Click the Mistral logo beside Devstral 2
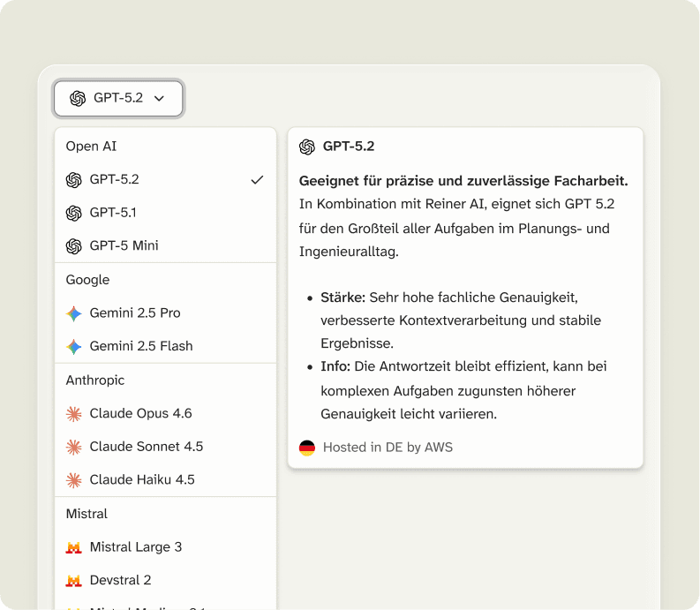The height and width of the screenshot is (610, 700). tap(73, 581)
